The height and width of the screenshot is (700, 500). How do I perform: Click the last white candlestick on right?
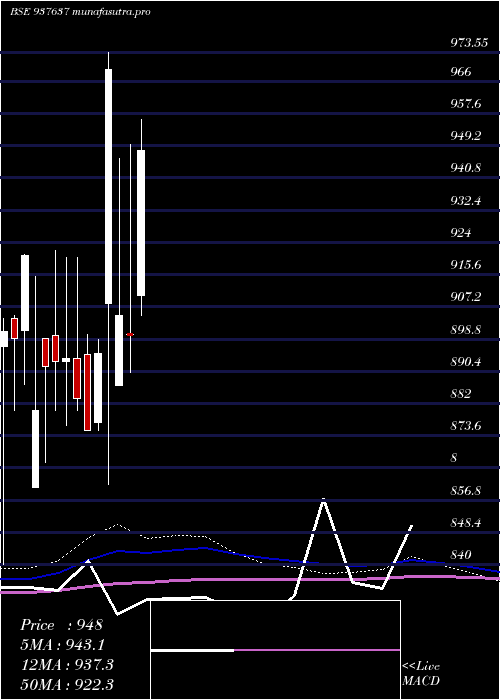141,223
